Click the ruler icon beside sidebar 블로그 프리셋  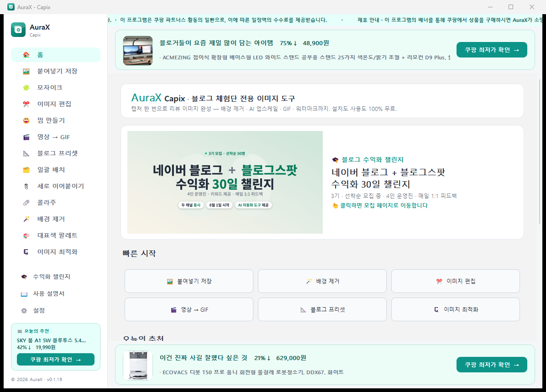click(x=26, y=153)
